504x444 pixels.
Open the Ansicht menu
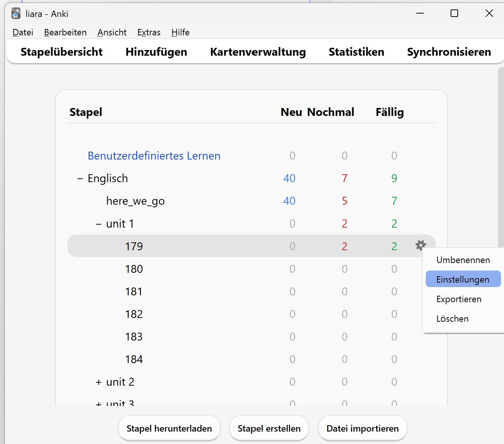[112, 32]
